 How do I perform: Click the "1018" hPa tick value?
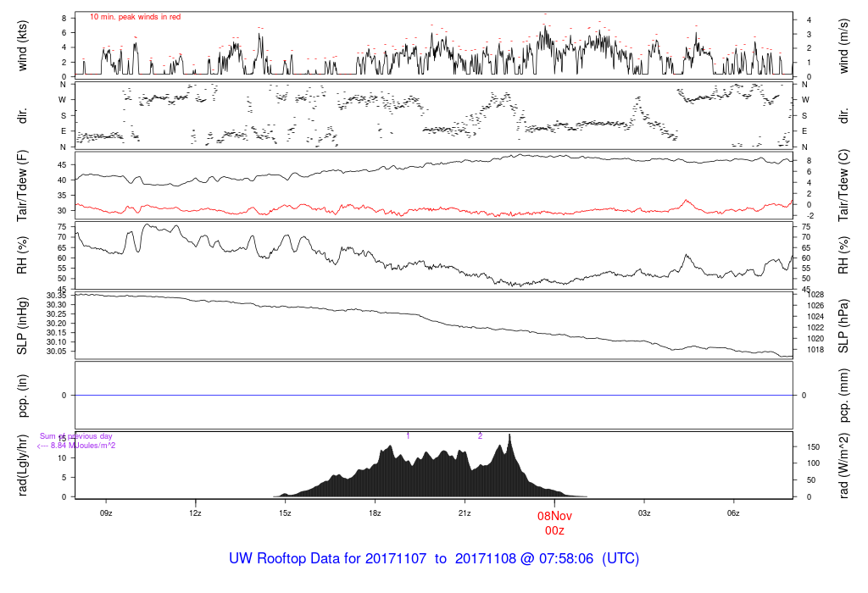[x=815, y=350]
